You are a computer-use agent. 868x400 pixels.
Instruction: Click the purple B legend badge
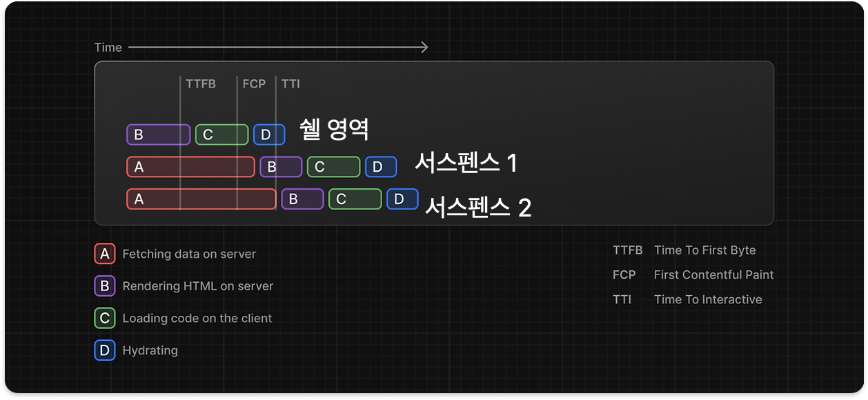click(x=105, y=286)
